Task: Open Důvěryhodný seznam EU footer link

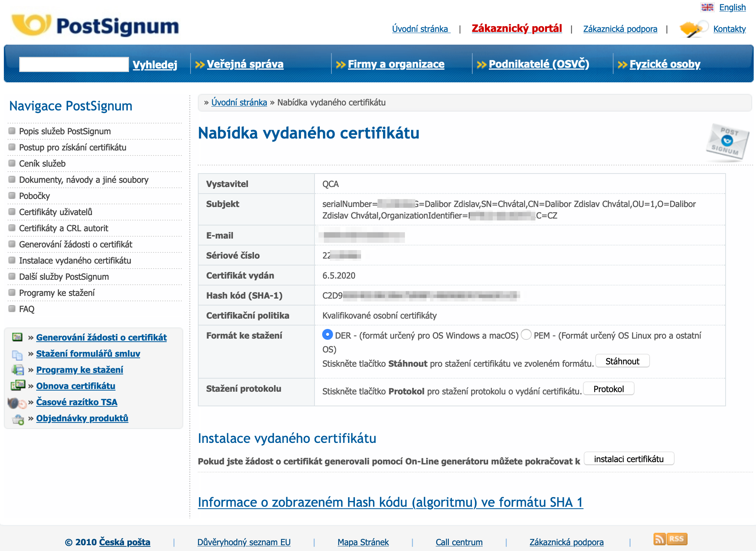Action: tap(244, 542)
